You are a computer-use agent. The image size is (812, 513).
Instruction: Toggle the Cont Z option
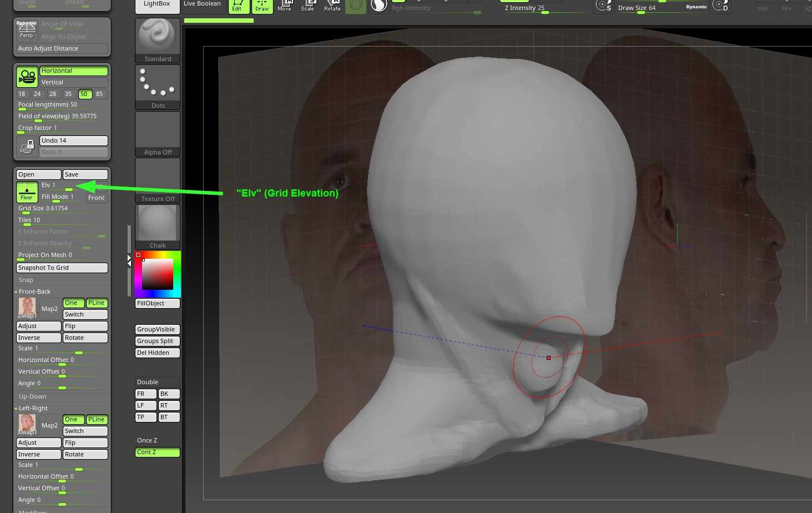(x=158, y=452)
